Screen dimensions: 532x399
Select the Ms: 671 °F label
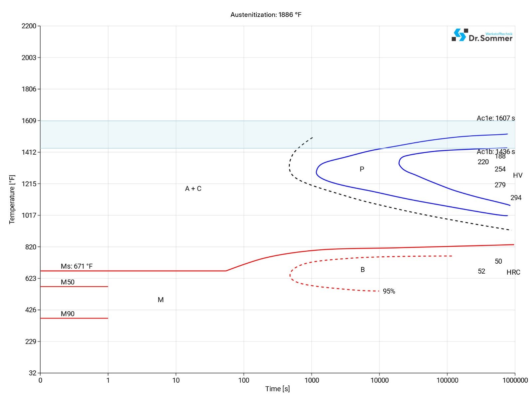(76, 266)
